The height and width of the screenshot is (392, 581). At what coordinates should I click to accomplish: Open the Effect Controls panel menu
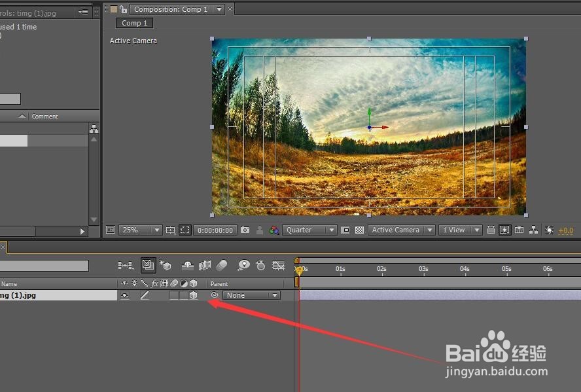(83, 12)
